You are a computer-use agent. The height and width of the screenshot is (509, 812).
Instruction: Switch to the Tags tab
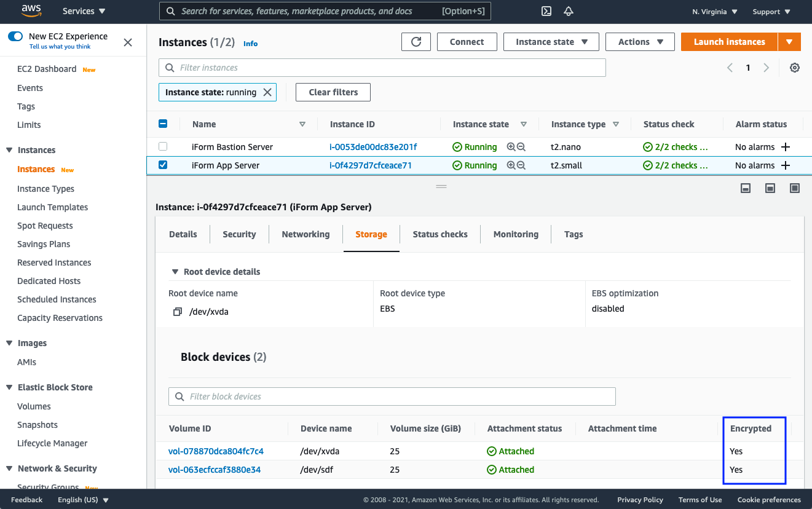(574, 234)
